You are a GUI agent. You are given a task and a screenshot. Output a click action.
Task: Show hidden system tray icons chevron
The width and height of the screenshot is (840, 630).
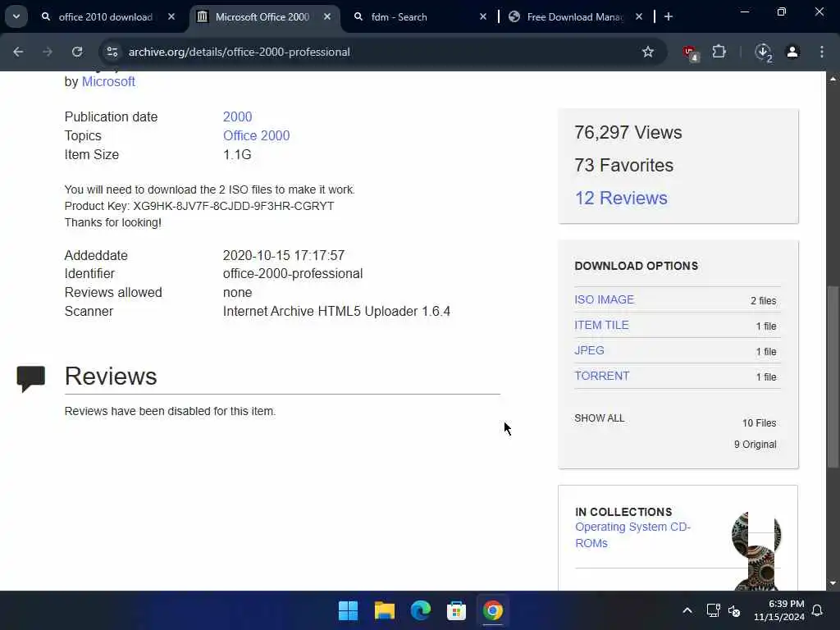coord(687,610)
